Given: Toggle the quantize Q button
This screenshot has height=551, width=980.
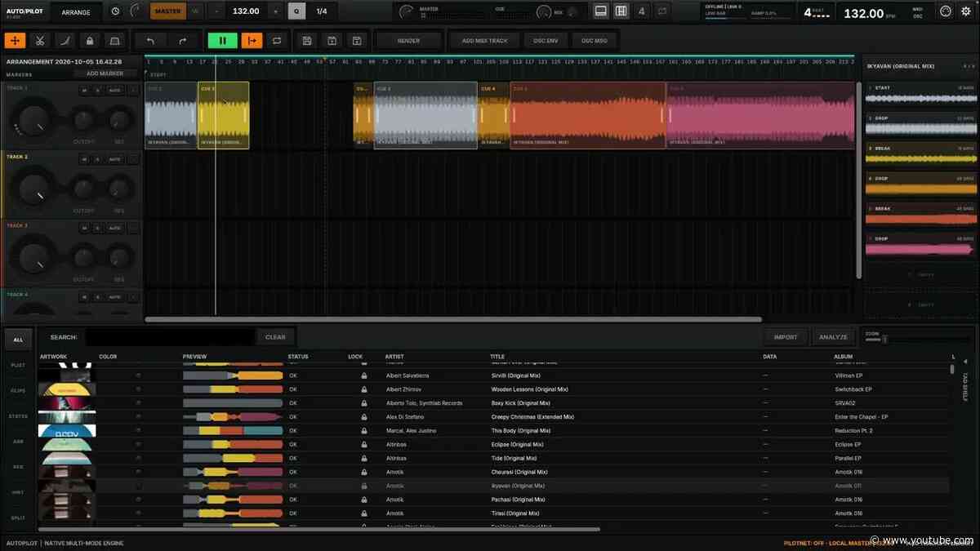Looking at the screenshot, I should pyautogui.click(x=296, y=11).
